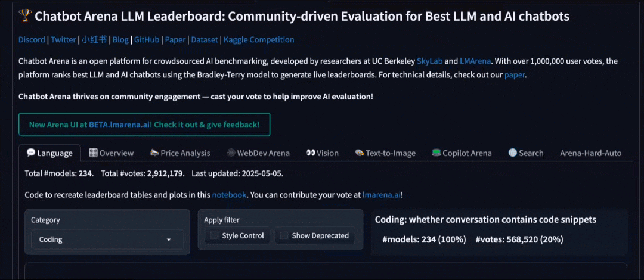Image resolution: width=644 pixels, height=280 pixels.
Task: Switch to the Overview tab
Action: [112, 153]
